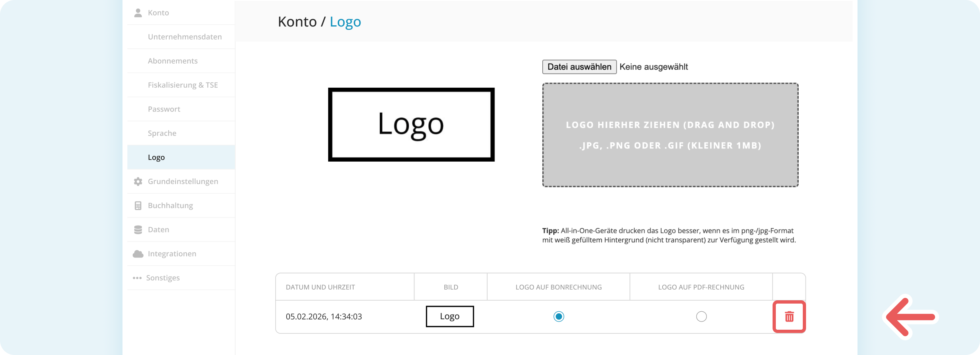Go to Abonnements menu item
The image size is (980, 355).
point(172,61)
